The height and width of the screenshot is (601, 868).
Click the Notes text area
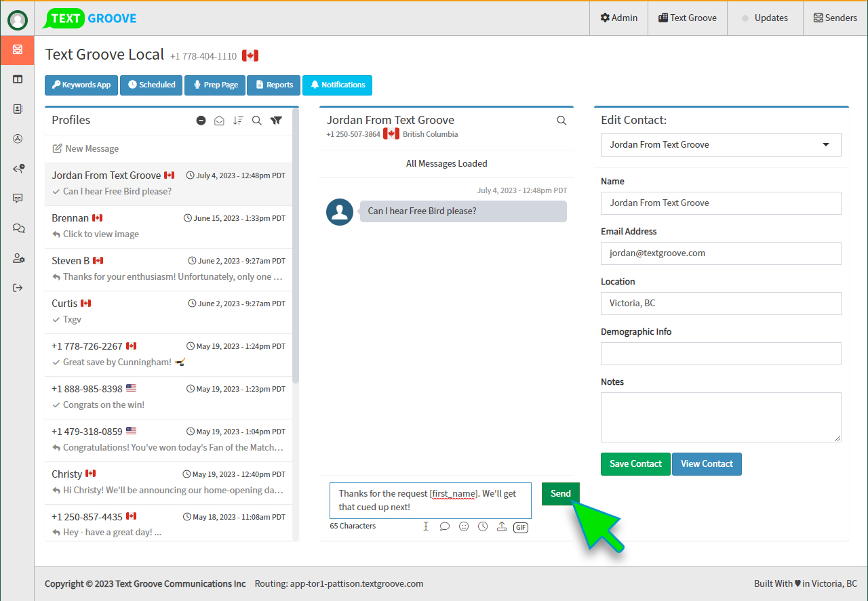click(x=721, y=417)
